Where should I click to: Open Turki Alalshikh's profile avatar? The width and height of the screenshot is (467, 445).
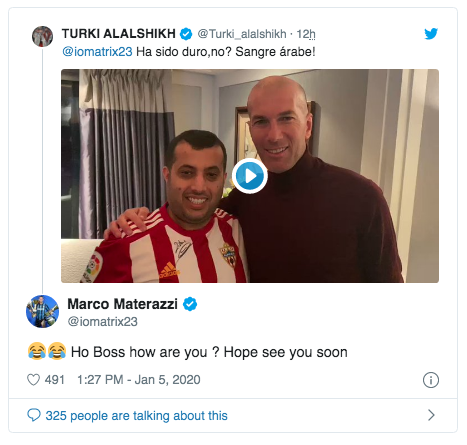[x=42, y=36]
